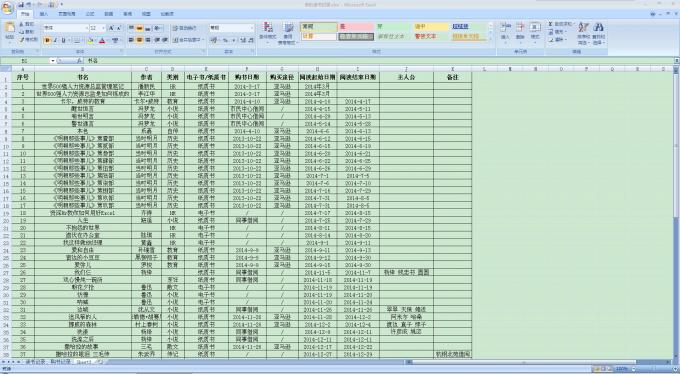This screenshot has width=680, height=374.
Task: Click the round Office button
Action: point(8,8)
